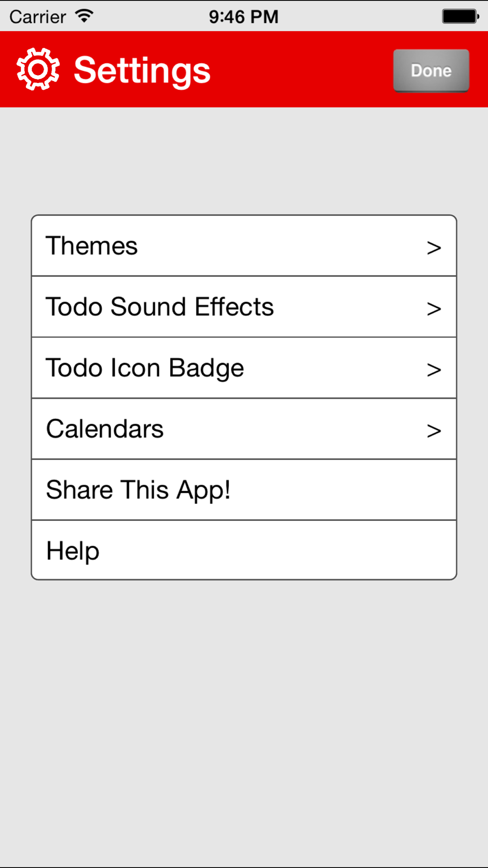Click the blank gray space above Themes

click(244, 161)
